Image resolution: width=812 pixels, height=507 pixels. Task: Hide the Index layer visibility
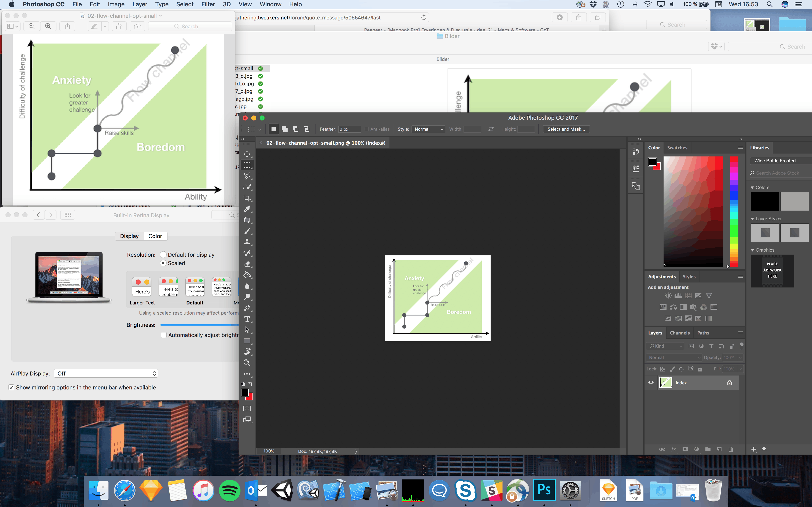tap(651, 383)
